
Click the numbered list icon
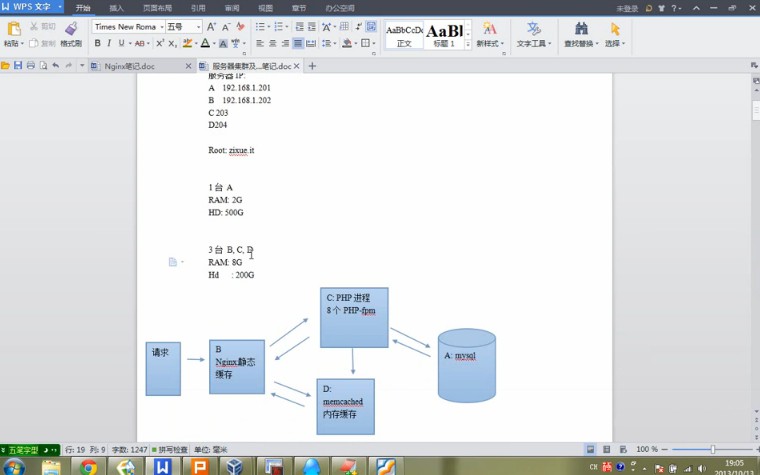tap(278, 27)
